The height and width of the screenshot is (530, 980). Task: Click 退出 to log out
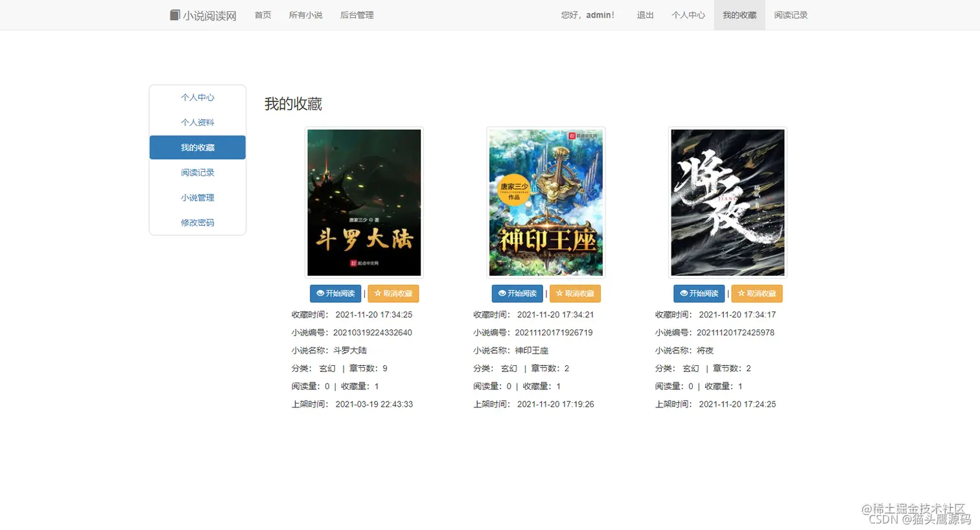646,15
